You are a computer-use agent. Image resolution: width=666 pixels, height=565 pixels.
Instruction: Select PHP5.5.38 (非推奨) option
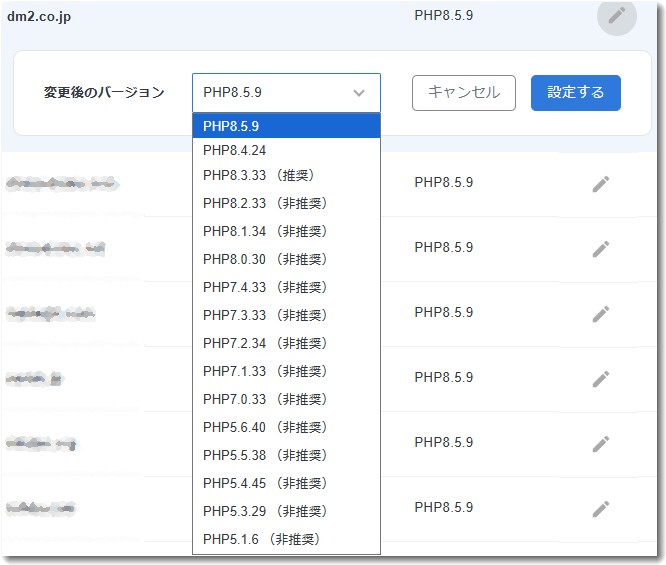click(286, 455)
